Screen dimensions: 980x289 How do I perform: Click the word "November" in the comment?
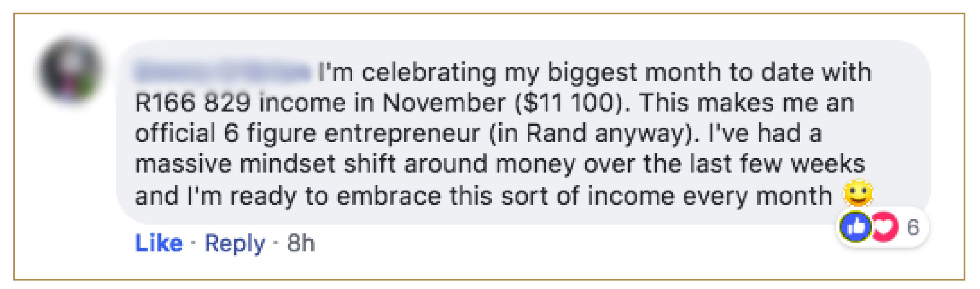(444, 103)
